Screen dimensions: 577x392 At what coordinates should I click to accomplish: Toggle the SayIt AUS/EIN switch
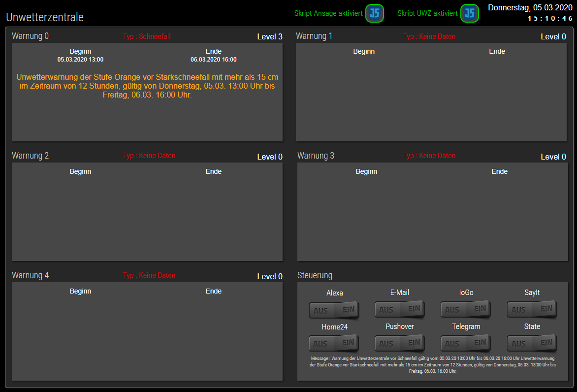(x=532, y=309)
